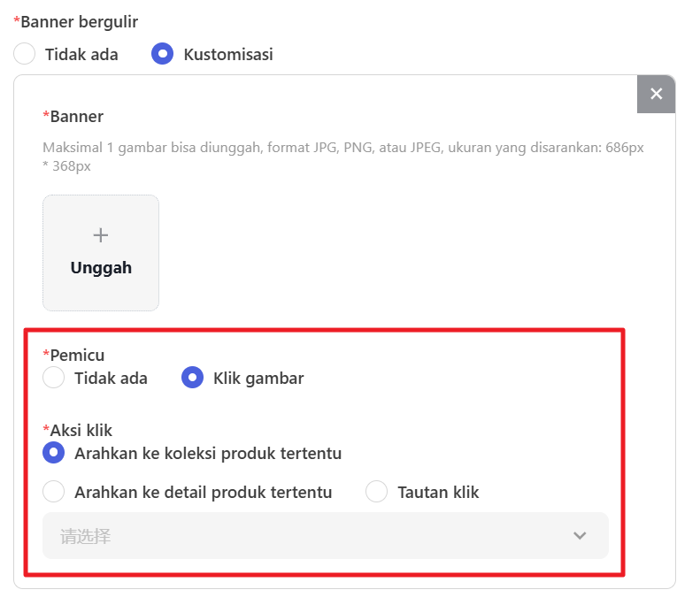Select the "Klik gambar" radio circle
The image size is (700, 605).
[192, 378]
